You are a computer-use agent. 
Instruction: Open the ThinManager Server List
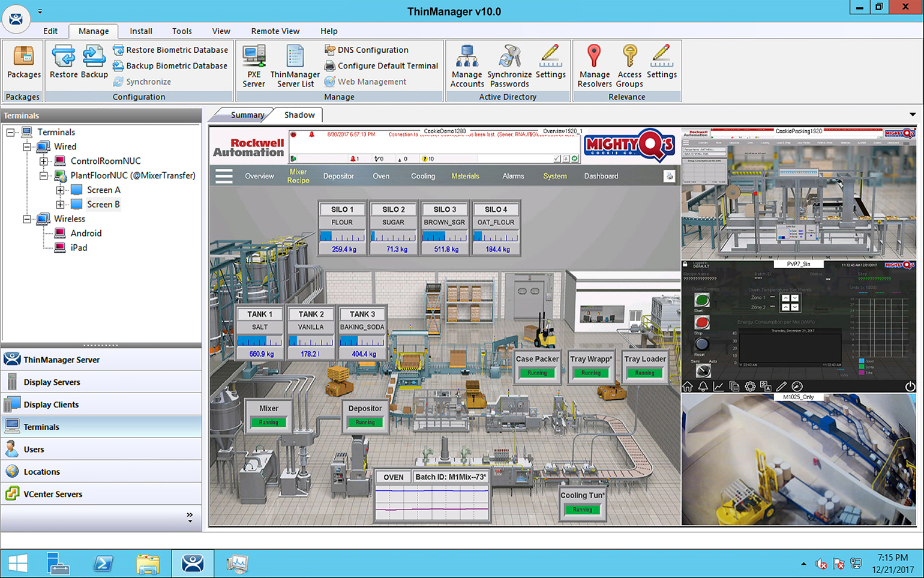[295, 63]
